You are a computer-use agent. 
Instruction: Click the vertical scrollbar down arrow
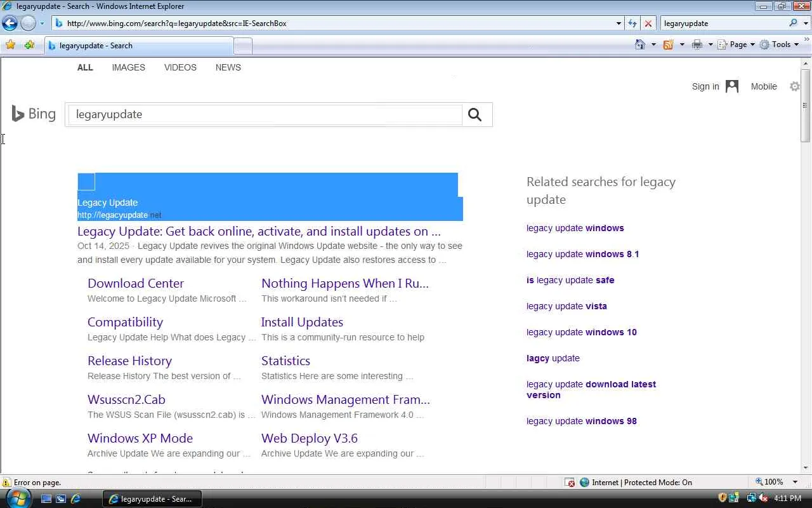pos(806,468)
